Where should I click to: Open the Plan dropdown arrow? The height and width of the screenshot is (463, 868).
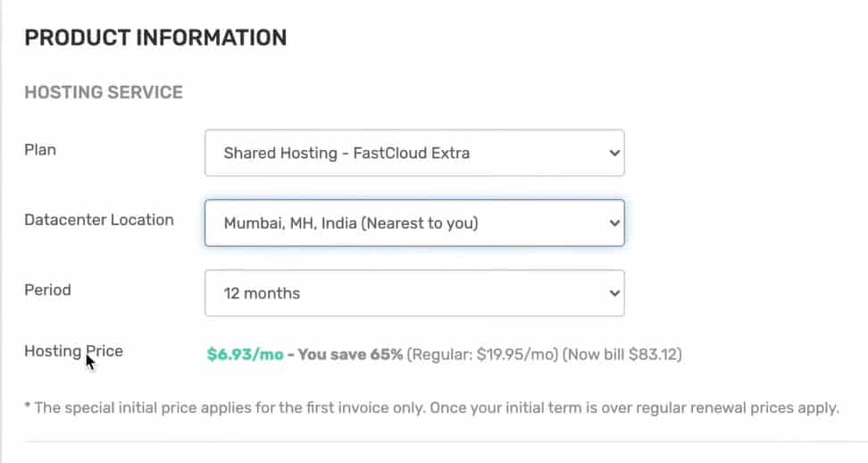pyautogui.click(x=613, y=153)
